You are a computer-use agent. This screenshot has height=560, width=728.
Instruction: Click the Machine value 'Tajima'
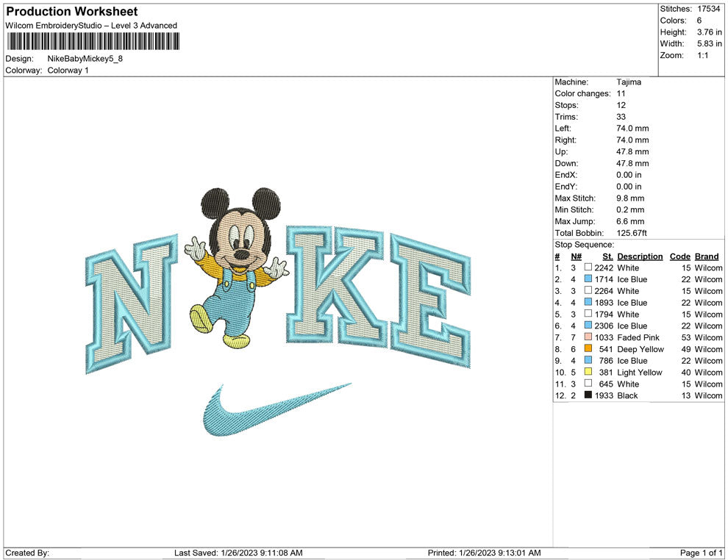pos(629,82)
